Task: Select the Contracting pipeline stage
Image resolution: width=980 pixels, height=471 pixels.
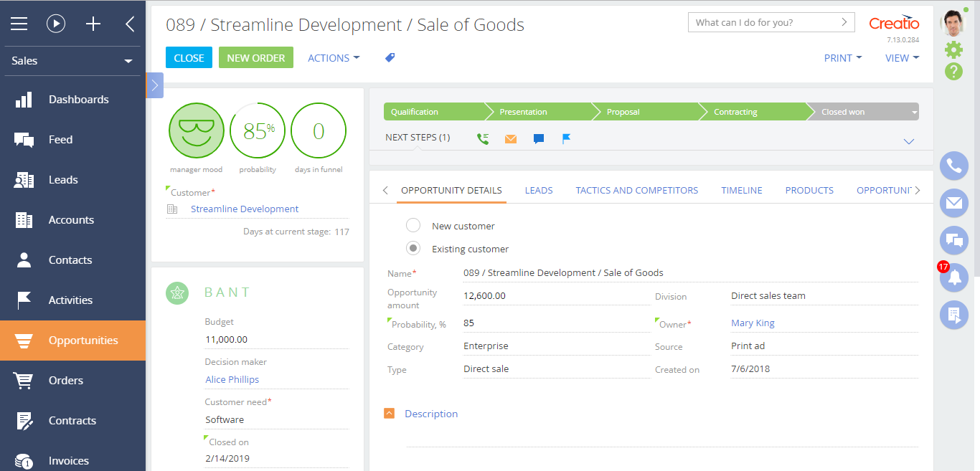Action: [x=757, y=112]
